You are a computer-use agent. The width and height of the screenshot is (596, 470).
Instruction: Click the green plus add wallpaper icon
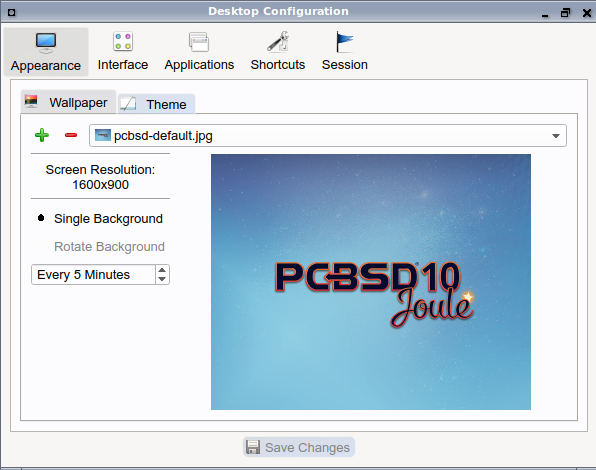tap(42, 135)
